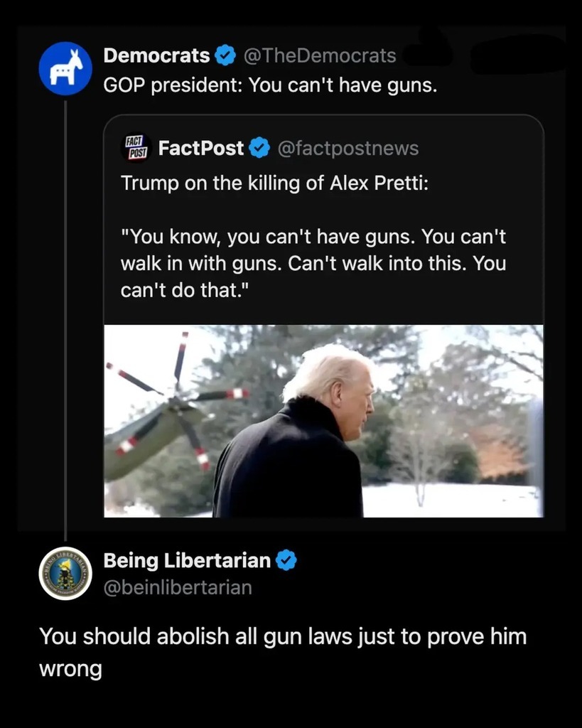The width and height of the screenshot is (582, 728).
Task: Play the embedded video of the man walking
Action: [323, 421]
